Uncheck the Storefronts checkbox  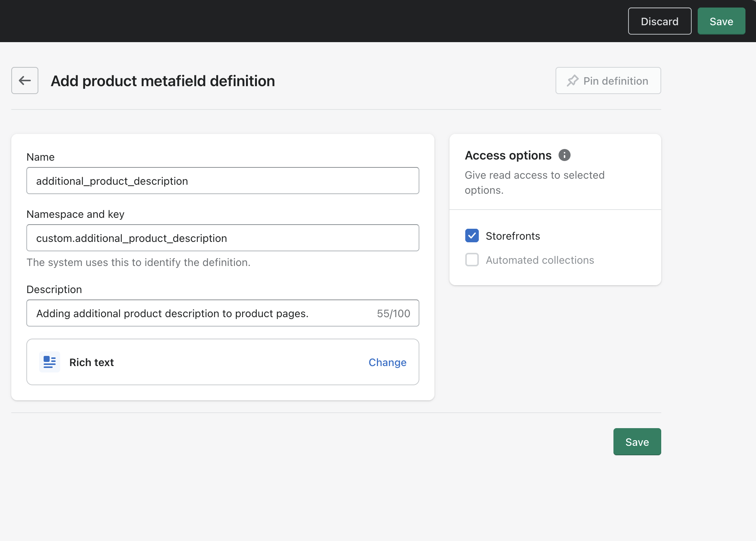point(472,236)
